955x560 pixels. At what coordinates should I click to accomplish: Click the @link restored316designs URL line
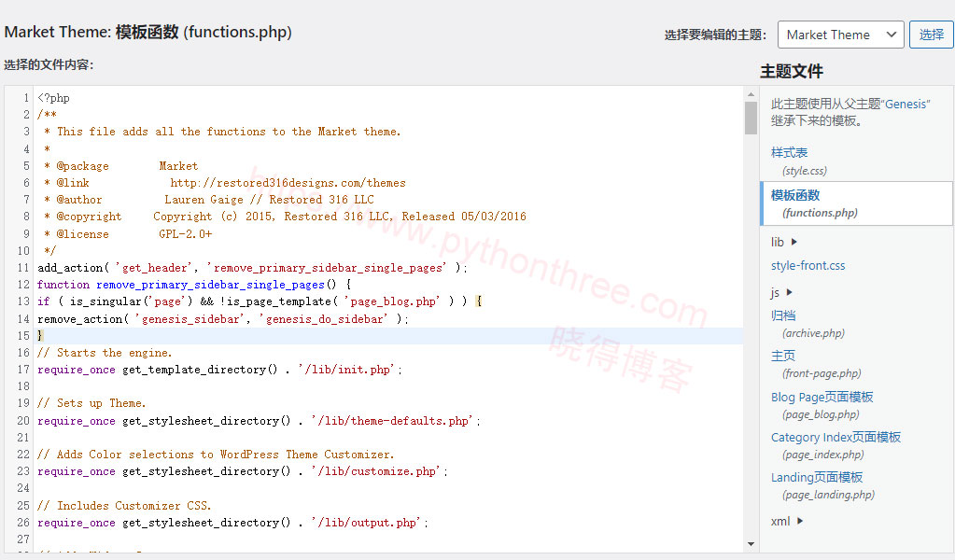click(225, 183)
